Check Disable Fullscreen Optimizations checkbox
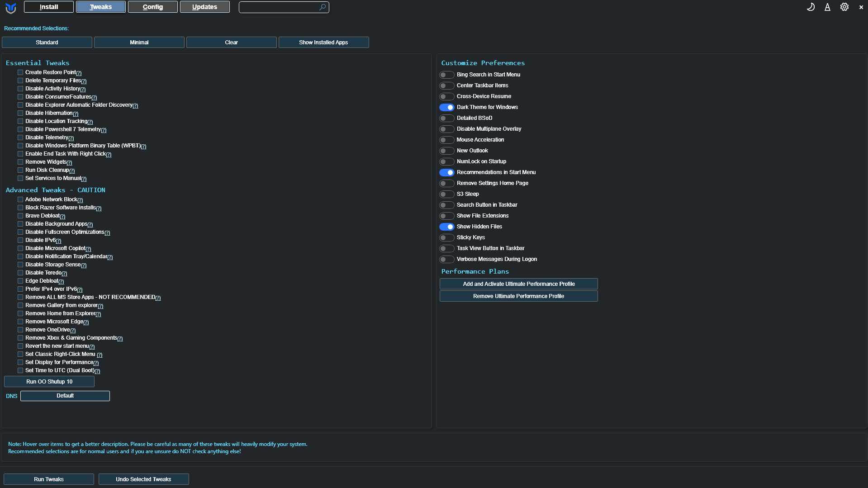This screenshot has width=868, height=488. click(20, 232)
